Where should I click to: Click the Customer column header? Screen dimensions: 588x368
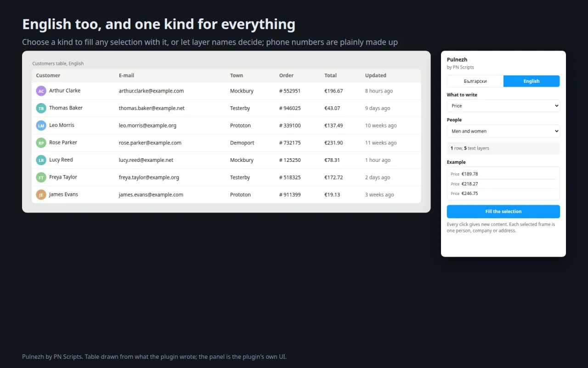[x=48, y=75]
